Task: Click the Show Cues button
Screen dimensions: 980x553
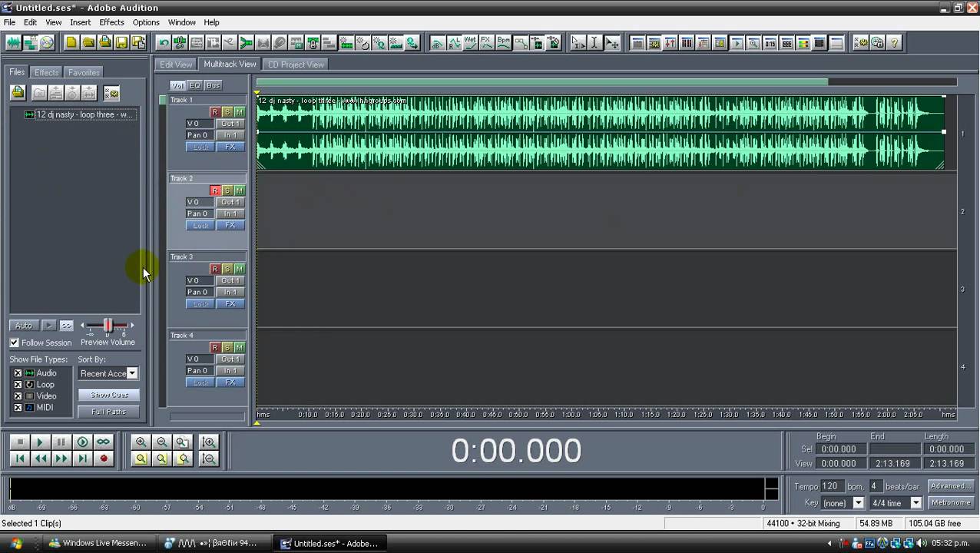Action: tap(108, 394)
